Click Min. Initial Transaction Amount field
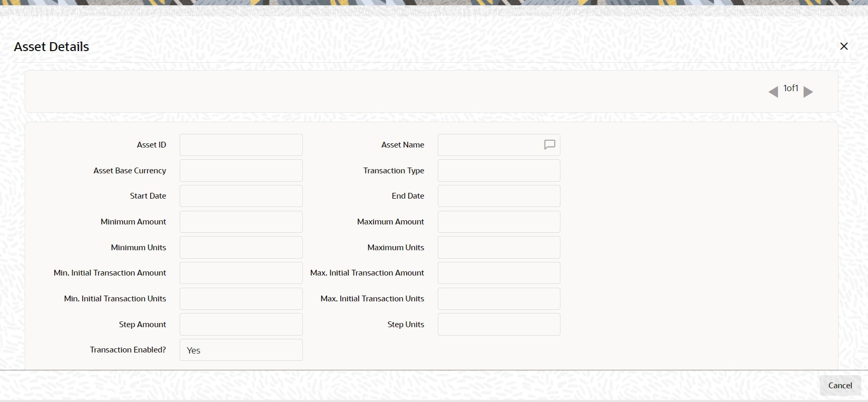Screen dimensions: 868x402 tap(241, 273)
